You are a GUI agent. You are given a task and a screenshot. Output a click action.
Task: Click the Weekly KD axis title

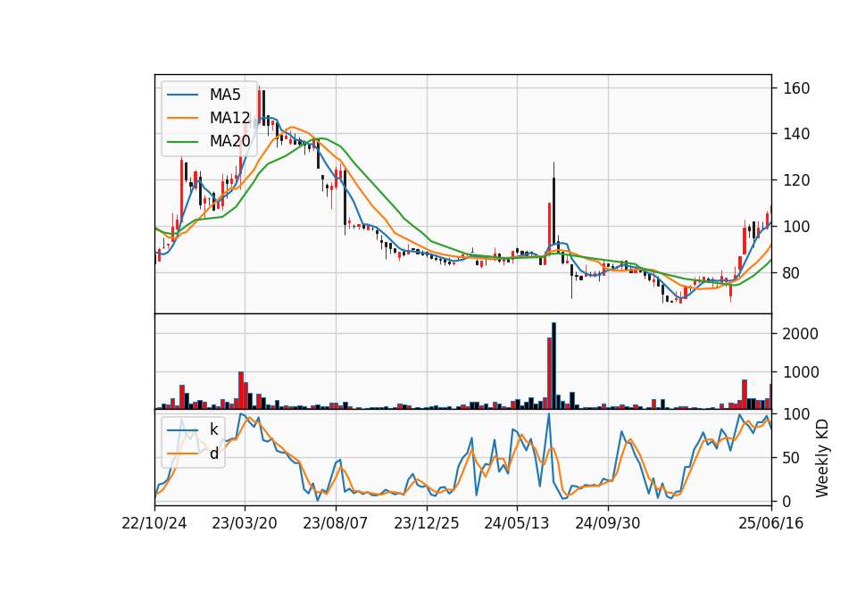click(x=822, y=459)
